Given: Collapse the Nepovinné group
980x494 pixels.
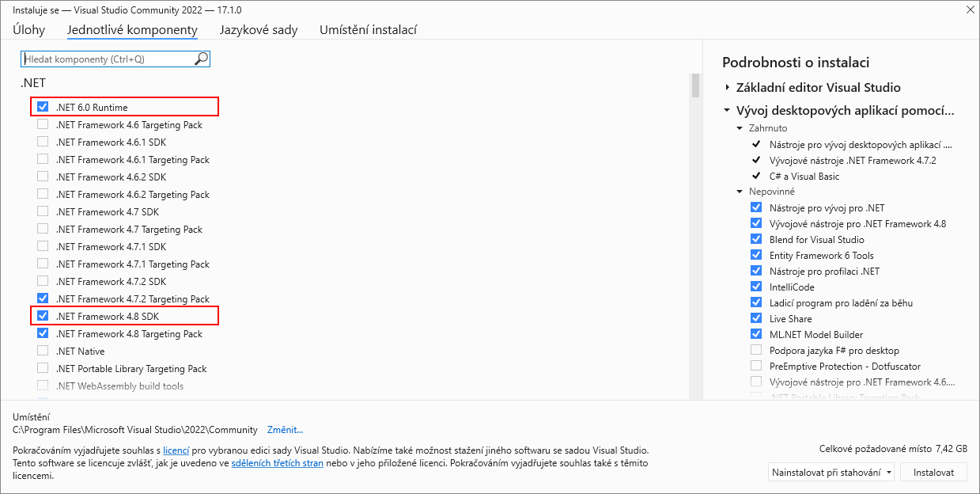Looking at the screenshot, I should click(x=741, y=192).
